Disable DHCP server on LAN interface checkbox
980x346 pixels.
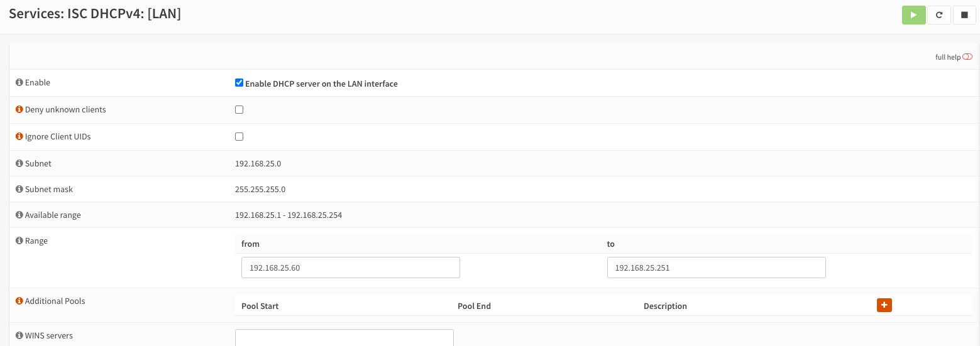point(239,83)
